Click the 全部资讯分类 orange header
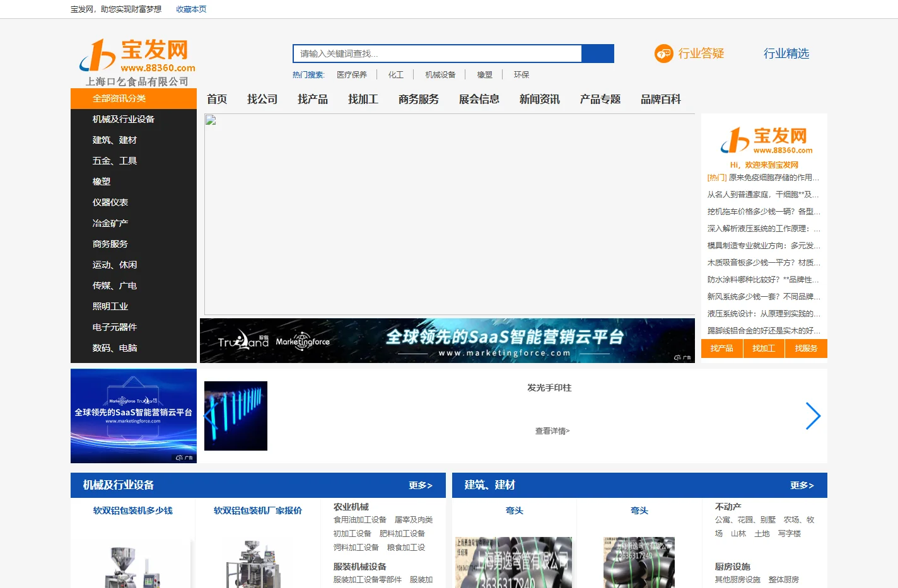 point(134,98)
